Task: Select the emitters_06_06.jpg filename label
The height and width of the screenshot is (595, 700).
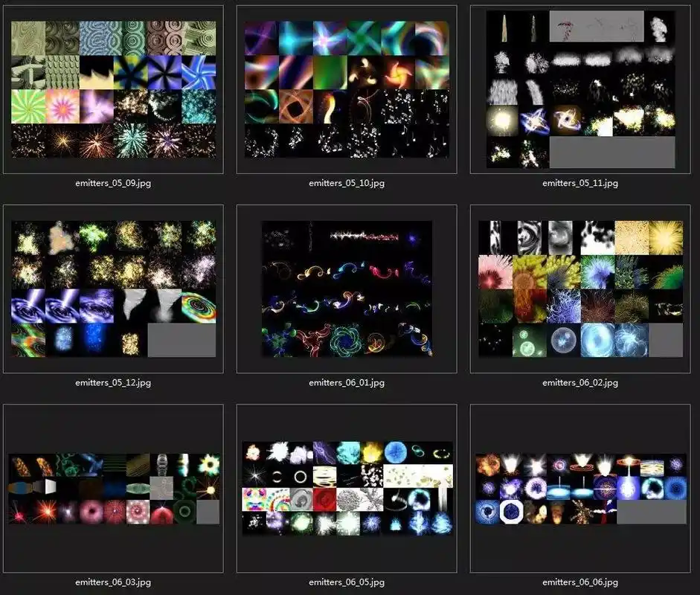Action: click(x=581, y=582)
